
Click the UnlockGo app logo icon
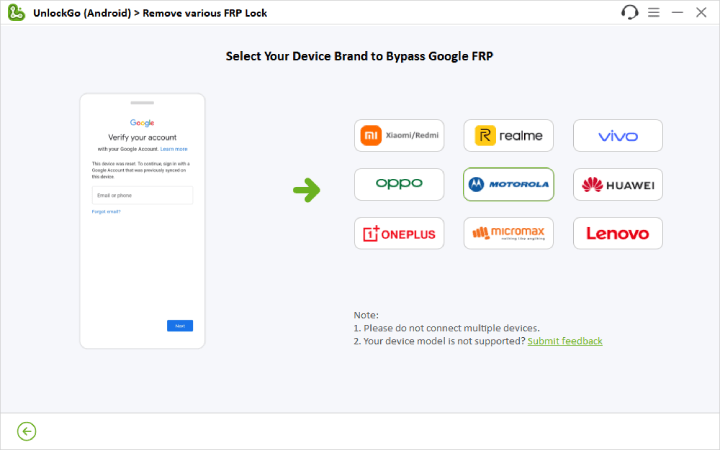pos(16,13)
